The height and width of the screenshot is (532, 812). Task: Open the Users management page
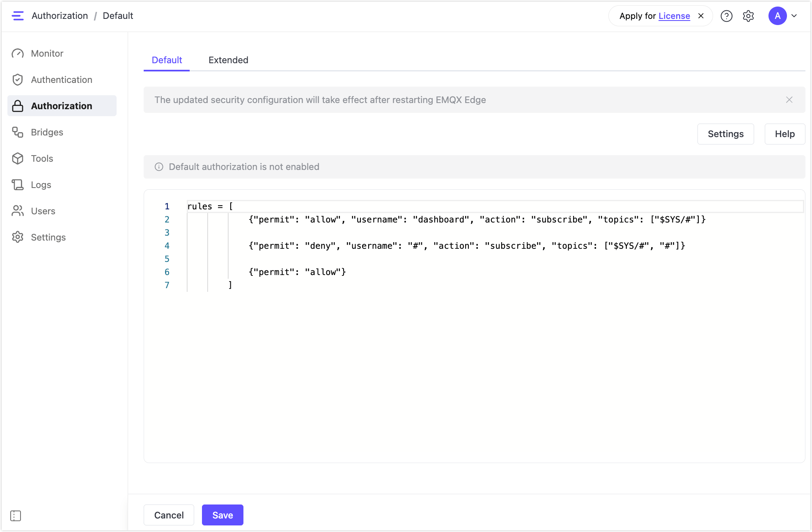click(43, 211)
